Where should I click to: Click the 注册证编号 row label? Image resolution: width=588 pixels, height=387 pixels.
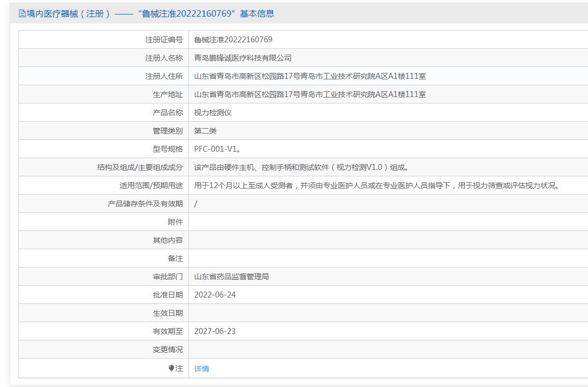164,40
